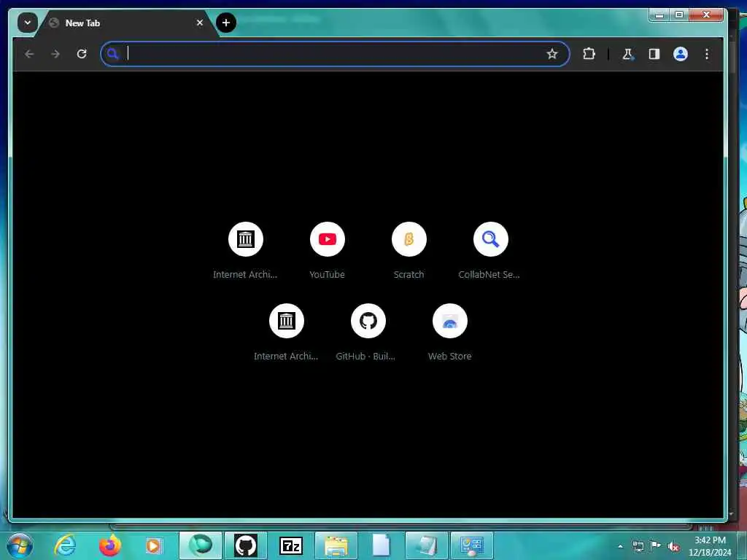Image resolution: width=747 pixels, height=560 pixels.
Task: Go forward with the forward arrow
Action: 55,54
